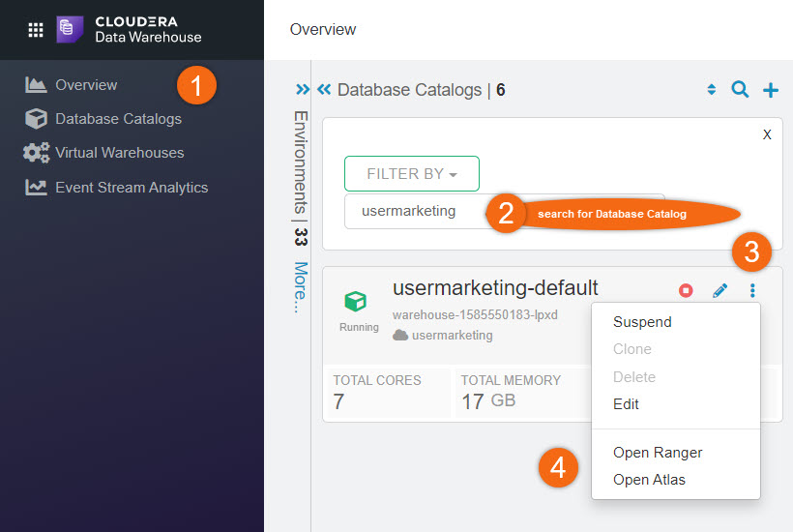Click the search field containing usermarketing
Image resolution: width=793 pixels, height=532 pixels.
click(x=416, y=211)
